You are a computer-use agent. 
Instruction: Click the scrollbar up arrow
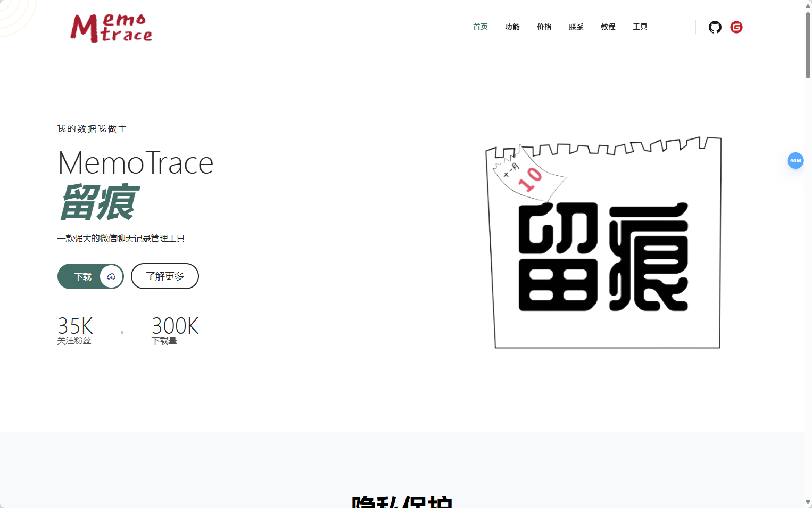(808, 5)
